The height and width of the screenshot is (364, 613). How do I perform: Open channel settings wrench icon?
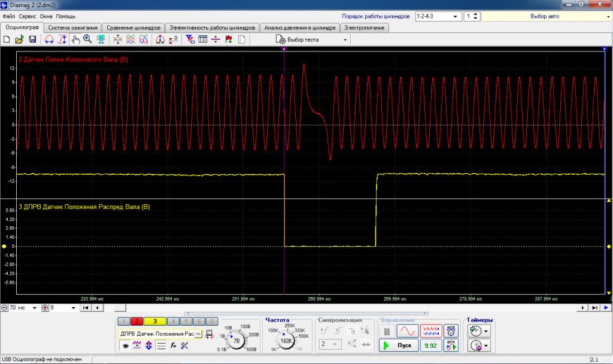click(x=184, y=345)
